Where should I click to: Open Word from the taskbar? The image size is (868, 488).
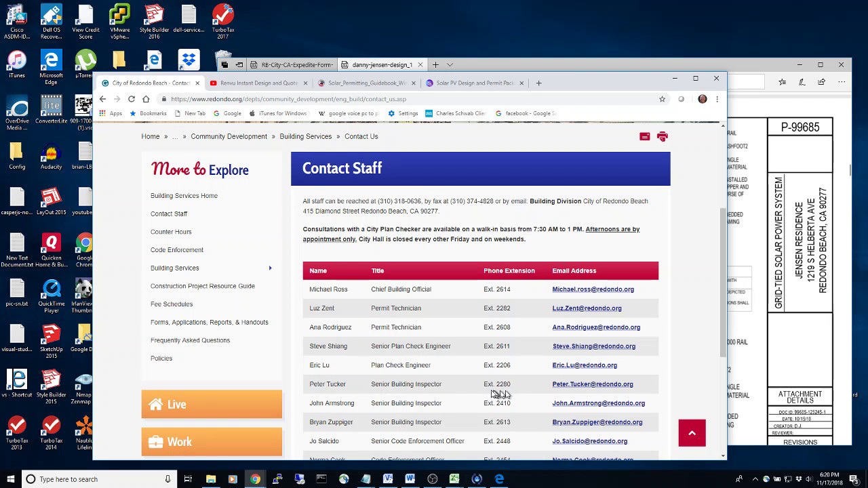point(410,479)
